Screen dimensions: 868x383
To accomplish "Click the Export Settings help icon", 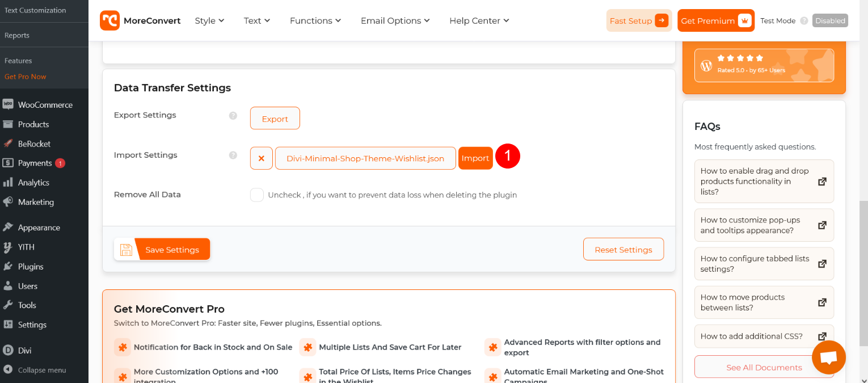I will [x=233, y=115].
